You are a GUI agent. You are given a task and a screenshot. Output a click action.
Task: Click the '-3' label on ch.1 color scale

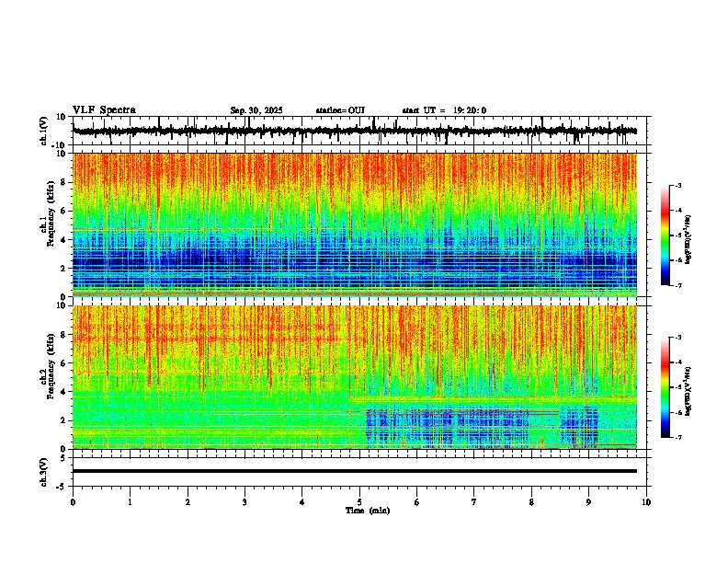(x=677, y=186)
